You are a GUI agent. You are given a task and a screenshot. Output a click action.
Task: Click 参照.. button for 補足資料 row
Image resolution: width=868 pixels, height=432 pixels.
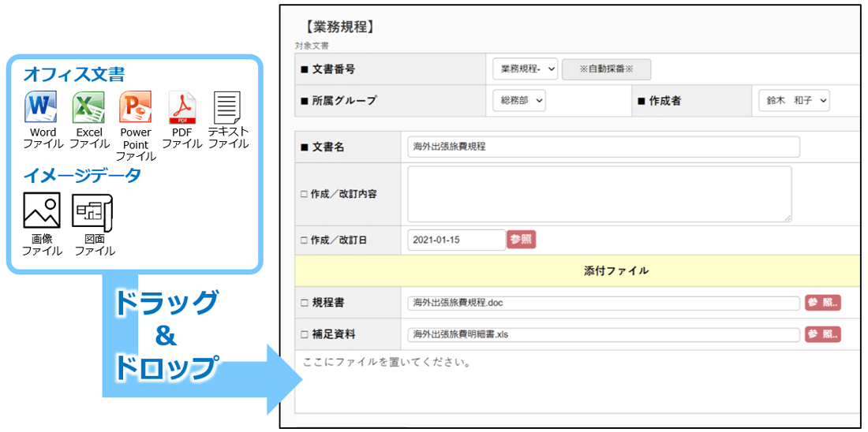coord(823,335)
